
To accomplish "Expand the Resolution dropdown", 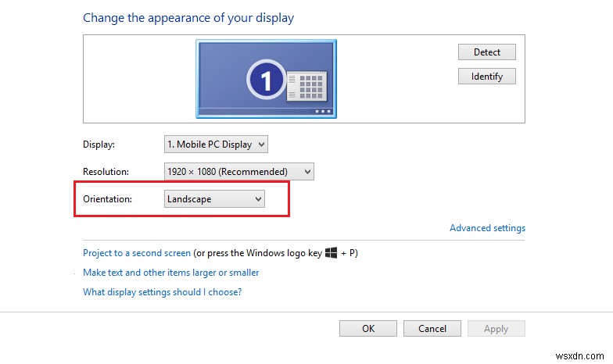I will click(x=238, y=171).
